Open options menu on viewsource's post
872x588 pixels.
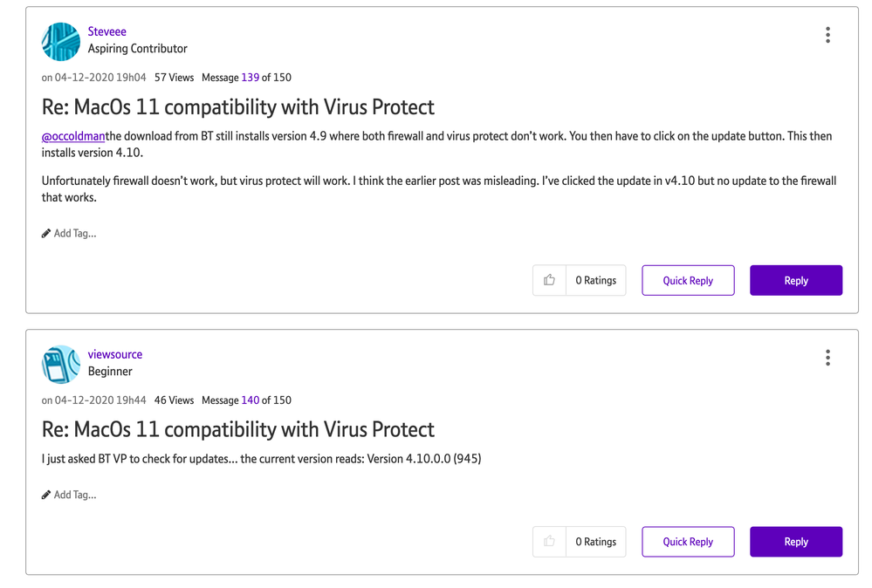827,358
